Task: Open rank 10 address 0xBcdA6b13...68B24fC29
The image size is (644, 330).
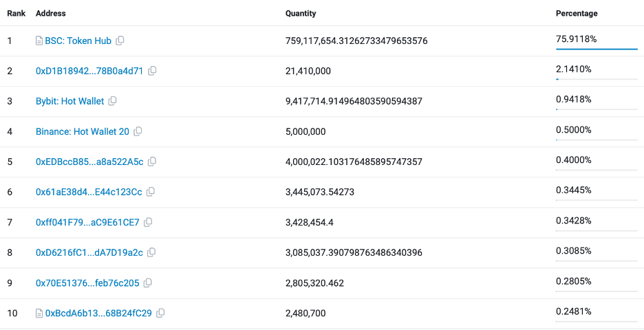Action: pyautogui.click(x=99, y=313)
